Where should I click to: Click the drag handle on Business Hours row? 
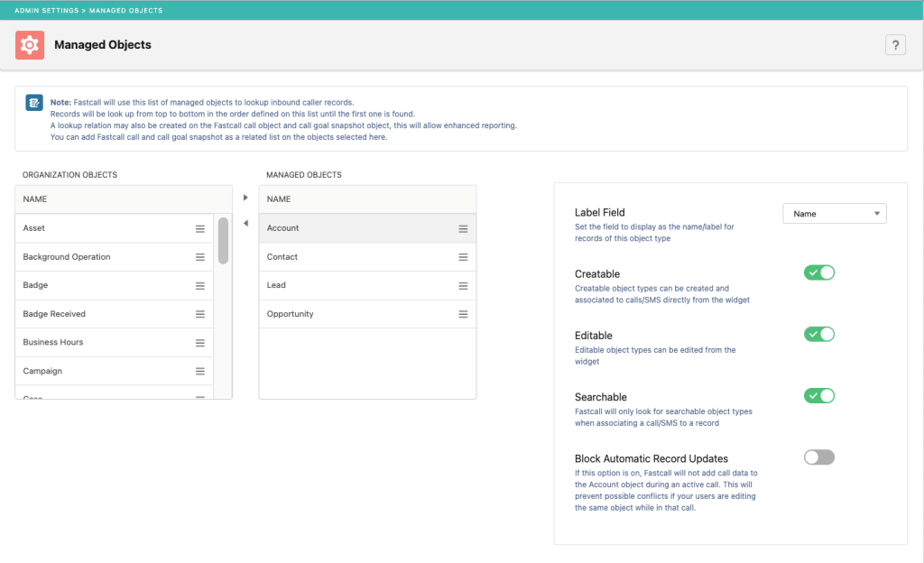click(200, 343)
